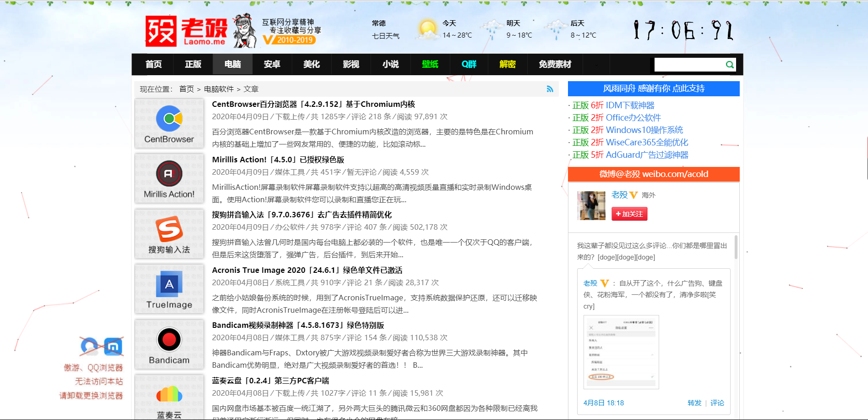Screen dimensions: 868x420
Task: Open the Weibo post screenshot image
Action: (x=621, y=352)
